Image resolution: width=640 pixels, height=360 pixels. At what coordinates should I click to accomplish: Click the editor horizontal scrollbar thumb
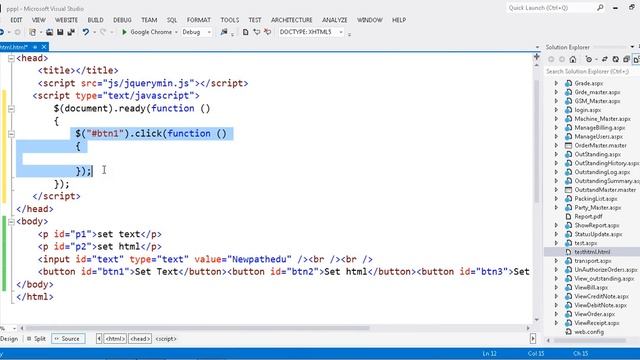198,328
